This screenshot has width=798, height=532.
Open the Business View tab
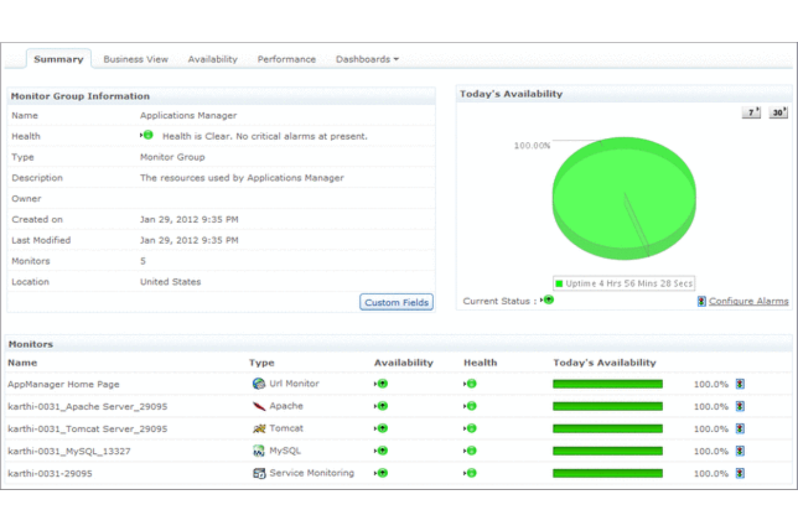(x=136, y=59)
